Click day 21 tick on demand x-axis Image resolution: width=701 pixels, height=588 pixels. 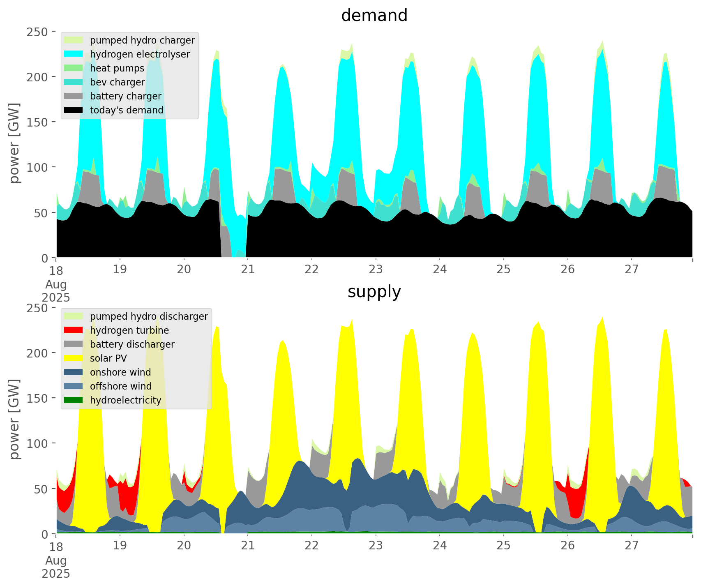(x=248, y=270)
